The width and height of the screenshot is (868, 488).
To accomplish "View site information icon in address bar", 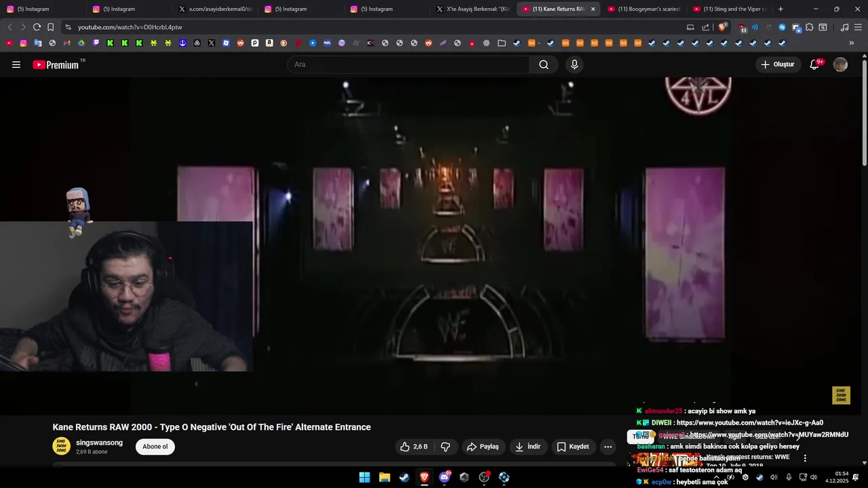I will pos(68,27).
